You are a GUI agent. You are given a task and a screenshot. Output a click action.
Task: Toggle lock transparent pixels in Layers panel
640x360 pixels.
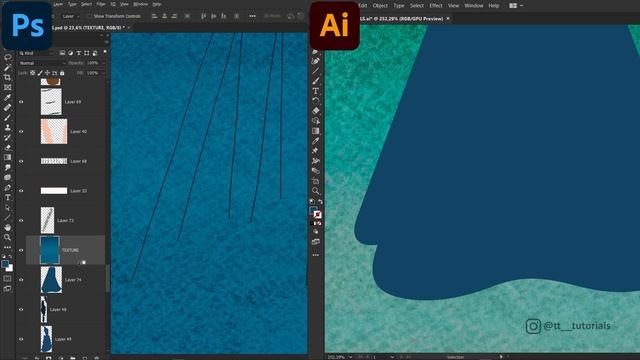point(33,73)
